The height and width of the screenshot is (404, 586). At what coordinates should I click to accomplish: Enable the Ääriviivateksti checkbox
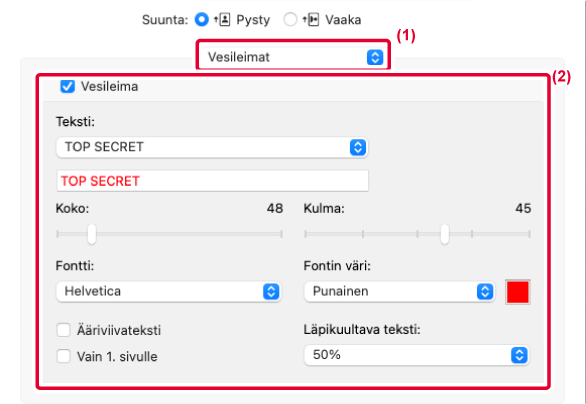64,330
